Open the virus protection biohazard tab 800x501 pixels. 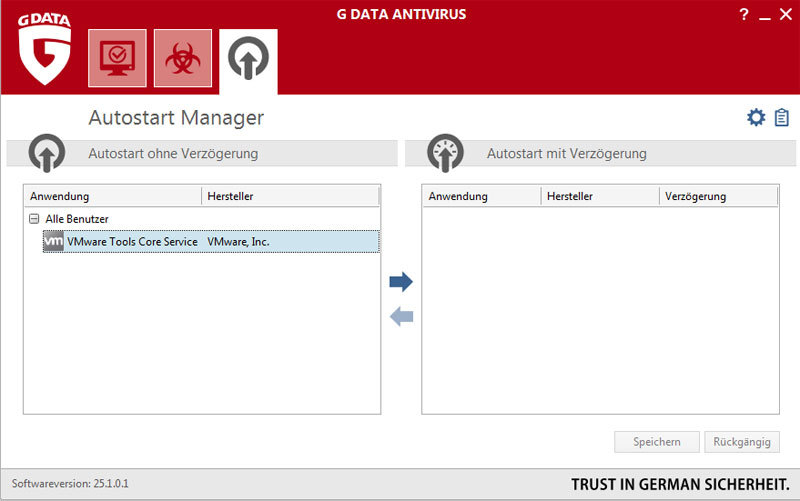(x=183, y=58)
